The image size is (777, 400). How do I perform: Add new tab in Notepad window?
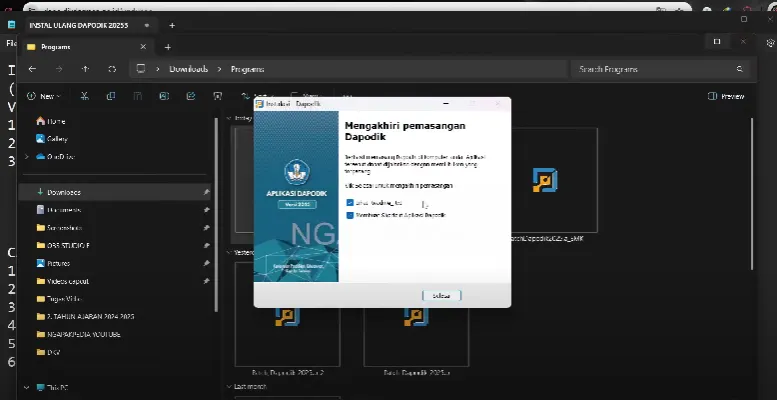point(172,25)
